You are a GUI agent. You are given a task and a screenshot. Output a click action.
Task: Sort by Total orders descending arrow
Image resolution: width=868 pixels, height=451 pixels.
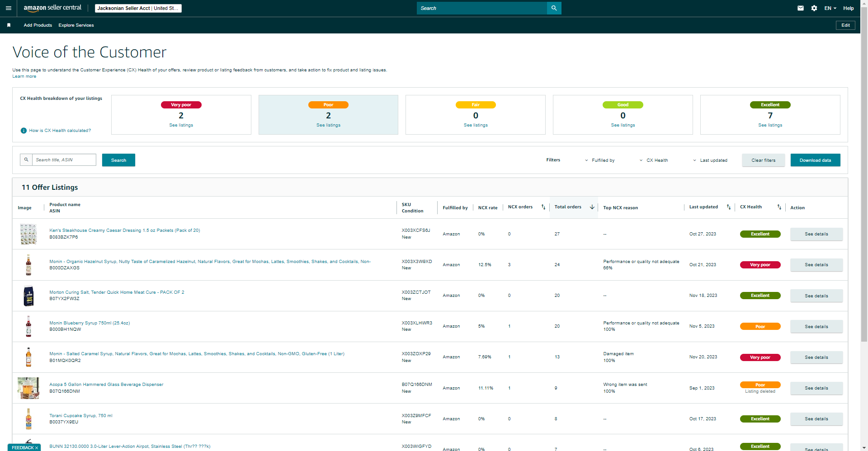(592, 207)
